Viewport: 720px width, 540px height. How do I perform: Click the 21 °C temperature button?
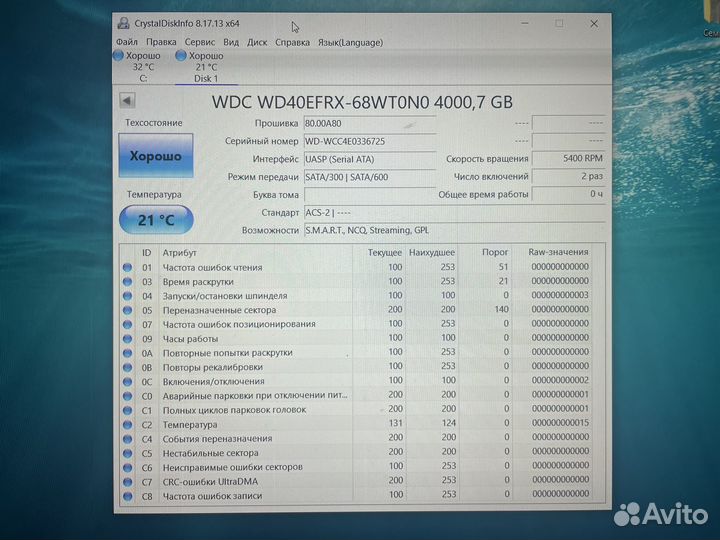(x=156, y=220)
